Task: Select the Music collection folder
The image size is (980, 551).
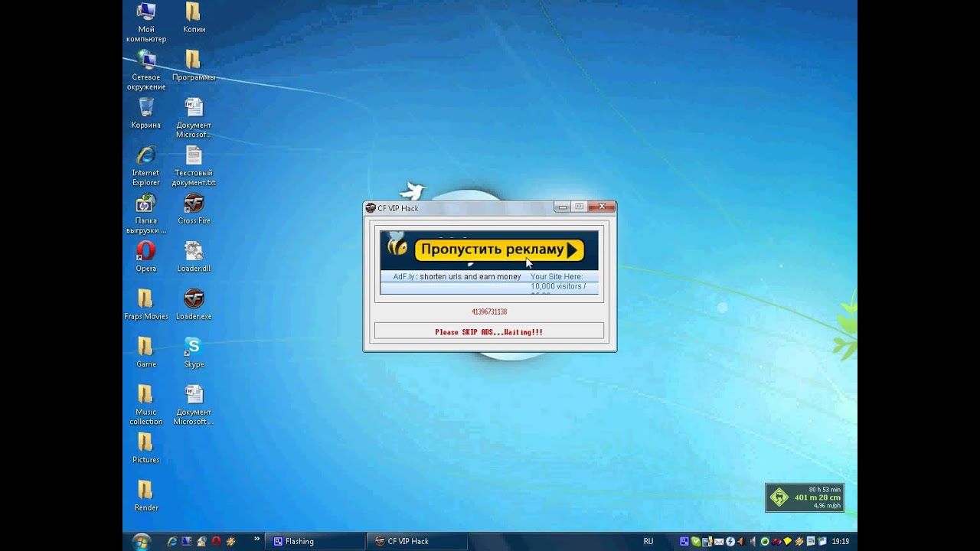Action: tap(145, 405)
